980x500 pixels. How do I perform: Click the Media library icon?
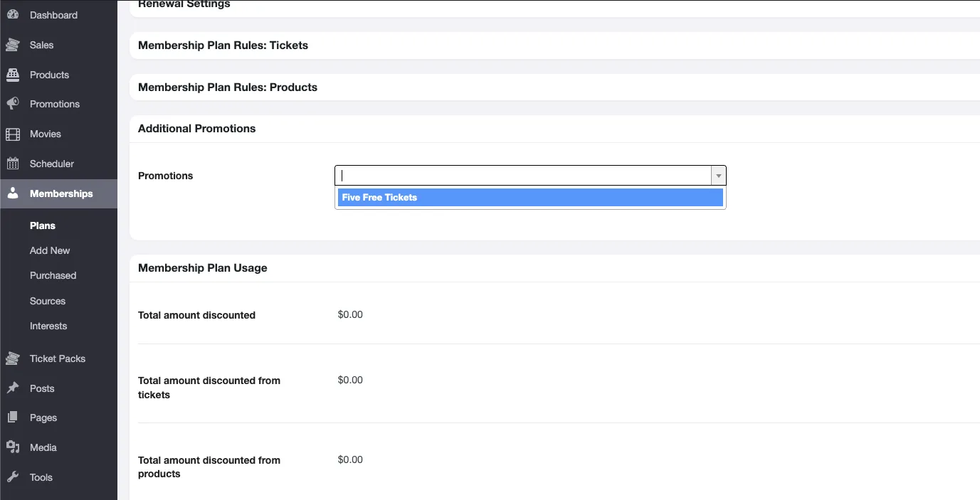tap(13, 447)
